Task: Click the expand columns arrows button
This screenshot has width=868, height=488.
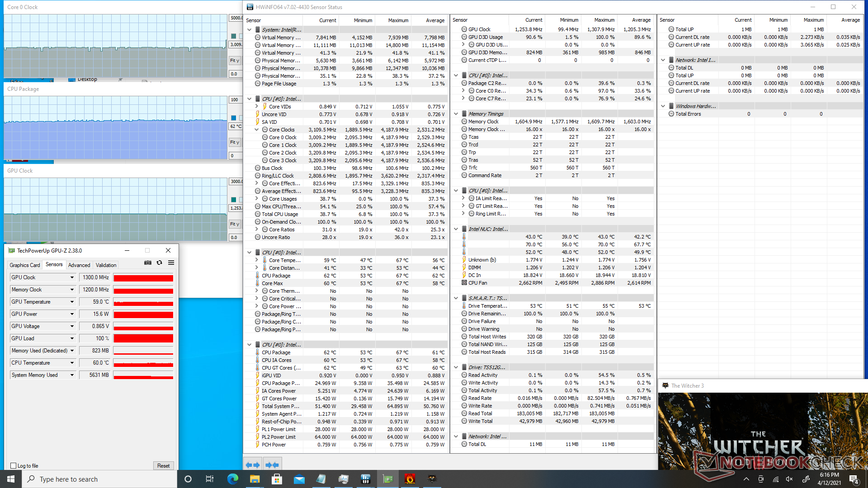Action: click(253, 465)
